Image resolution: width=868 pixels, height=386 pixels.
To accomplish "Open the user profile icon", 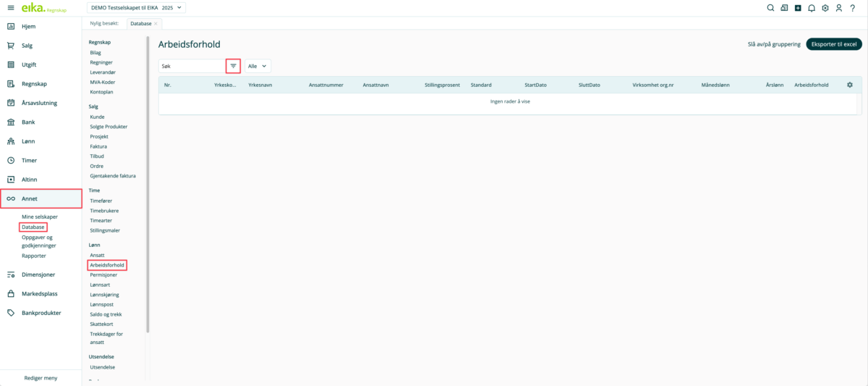I will coord(838,8).
